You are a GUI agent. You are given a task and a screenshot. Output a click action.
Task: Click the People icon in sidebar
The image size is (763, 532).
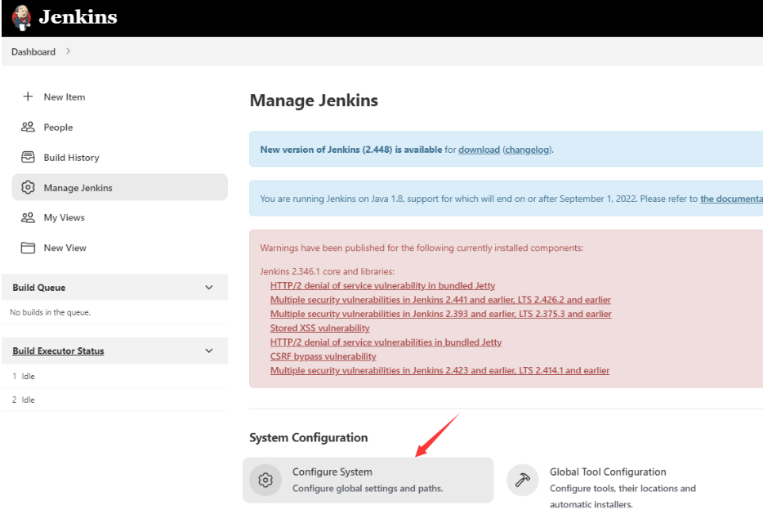pos(28,127)
